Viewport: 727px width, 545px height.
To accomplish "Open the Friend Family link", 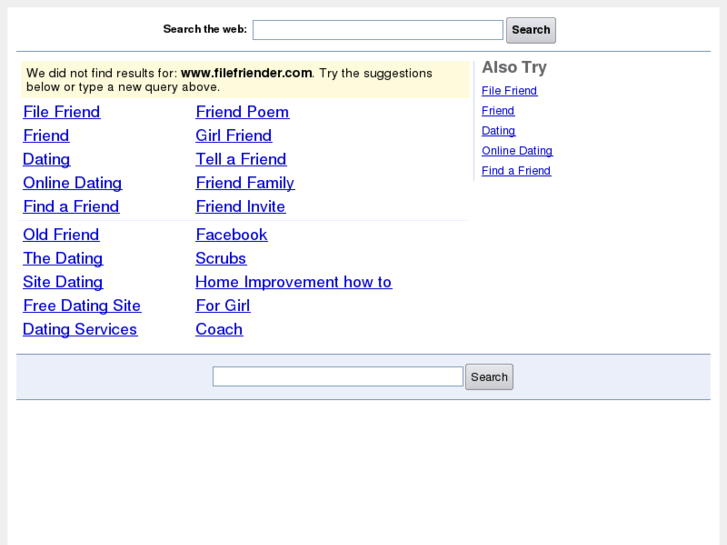I will coord(245,183).
